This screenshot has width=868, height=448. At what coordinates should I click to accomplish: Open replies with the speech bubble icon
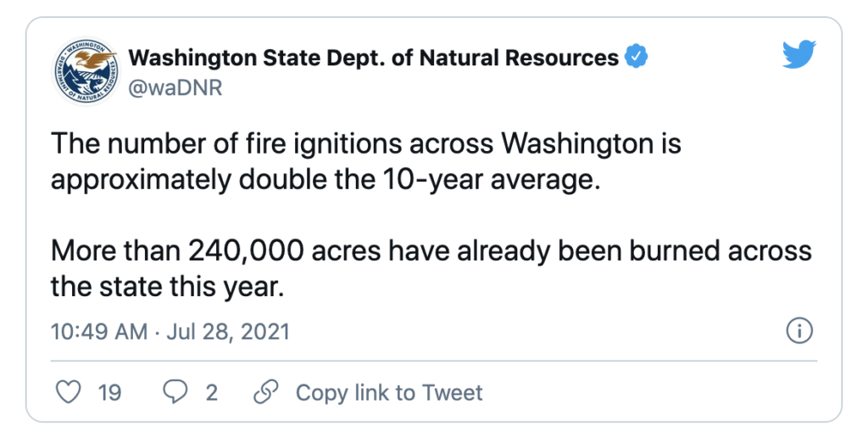175,393
